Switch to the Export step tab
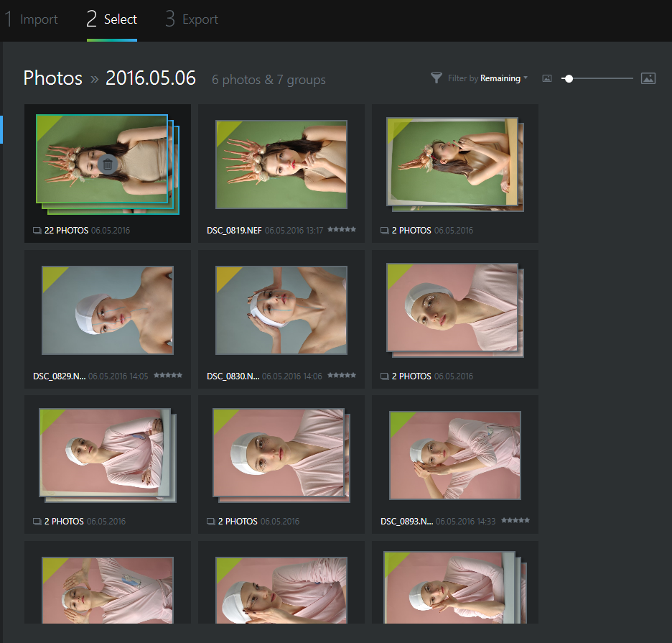 click(x=192, y=19)
